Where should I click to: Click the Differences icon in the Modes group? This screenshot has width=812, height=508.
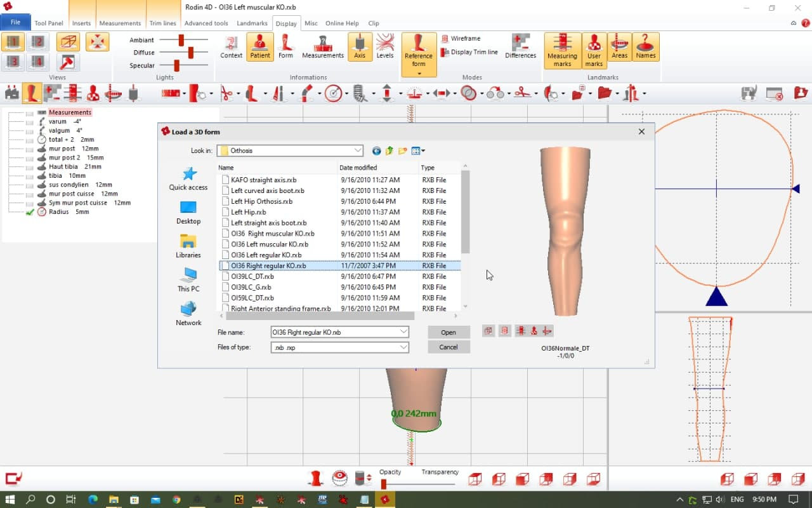(x=520, y=46)
